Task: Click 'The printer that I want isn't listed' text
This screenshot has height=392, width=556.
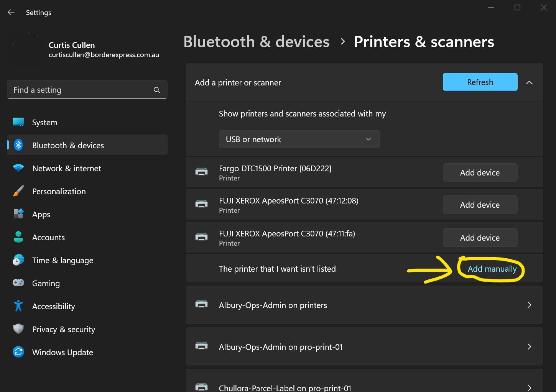Action: tap(277, 269)
